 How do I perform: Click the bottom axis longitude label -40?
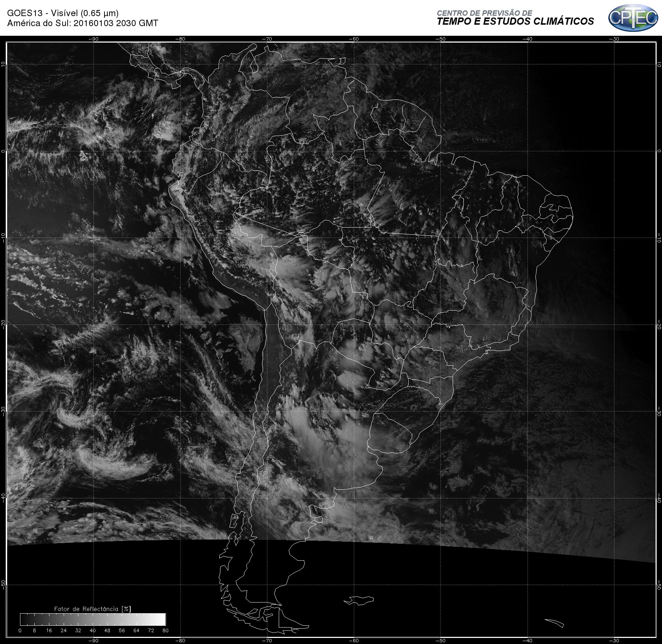pos(527,641)
